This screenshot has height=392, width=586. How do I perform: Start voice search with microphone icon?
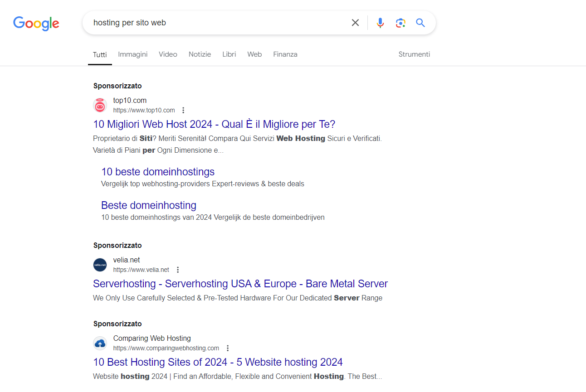click(380, 23)
